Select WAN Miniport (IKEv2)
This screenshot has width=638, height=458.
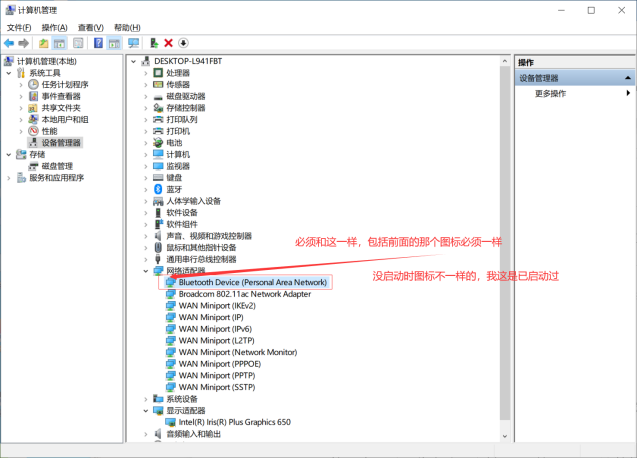click(x=217, y=305)
